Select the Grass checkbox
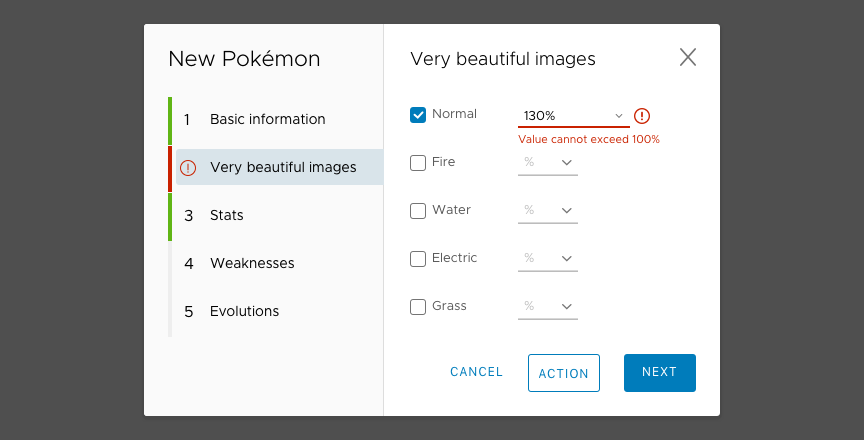864x440 pixels. coord(418,306)
